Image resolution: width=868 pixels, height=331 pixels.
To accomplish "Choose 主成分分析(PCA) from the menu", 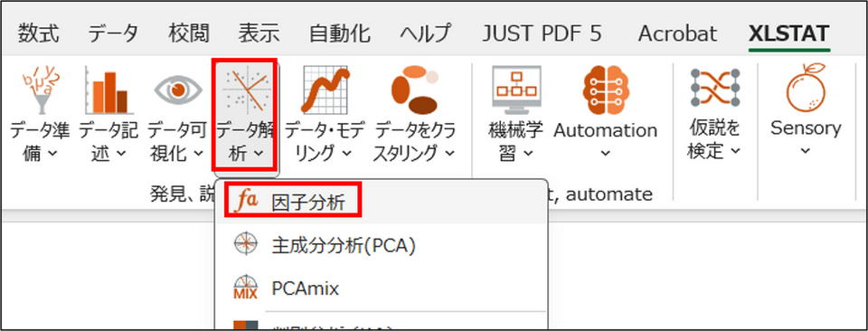I will (x=381, y=245).
